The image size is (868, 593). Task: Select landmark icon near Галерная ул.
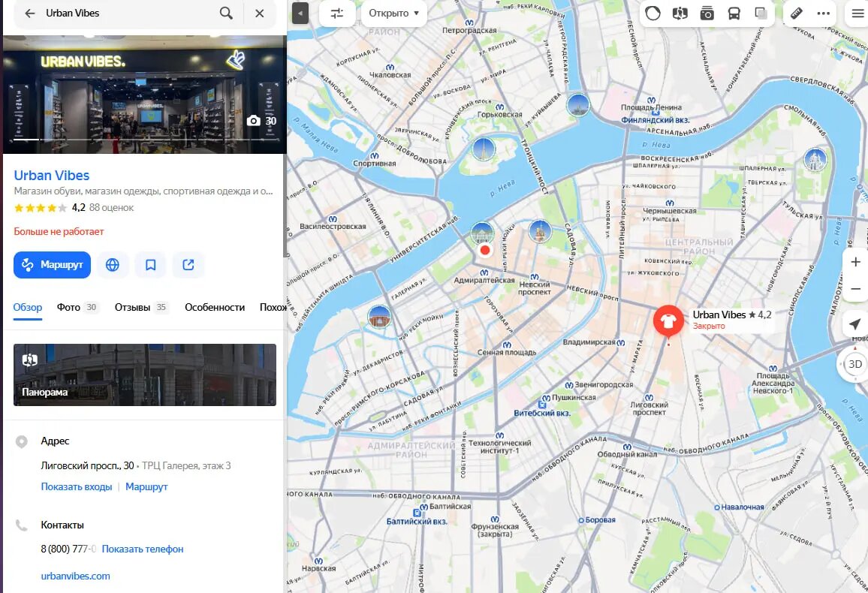[379, 317]
